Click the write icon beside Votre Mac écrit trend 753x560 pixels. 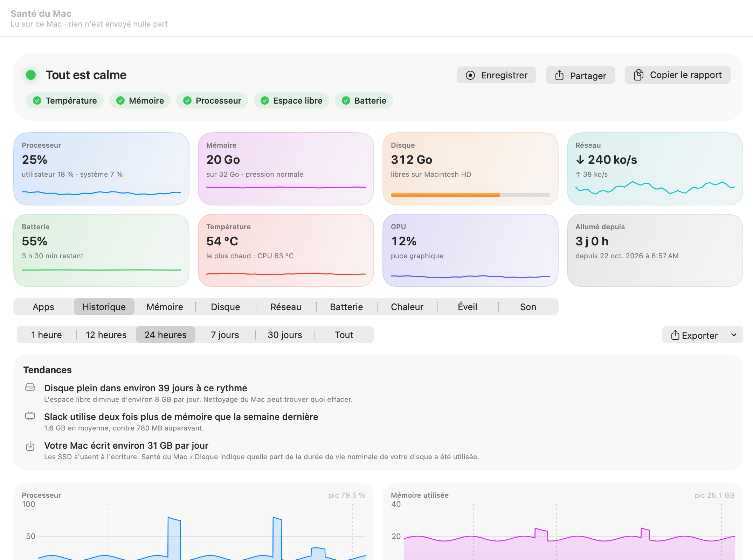click(30, 446)
